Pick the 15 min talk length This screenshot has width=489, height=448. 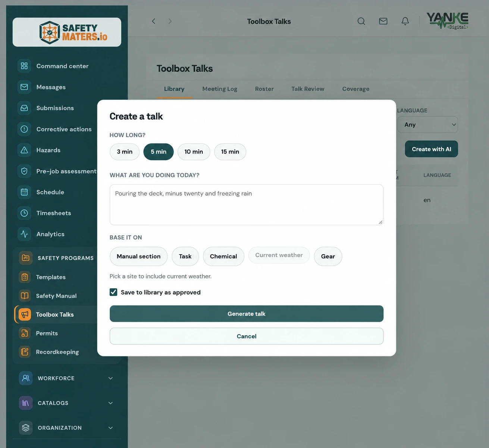tap(230, 152)
